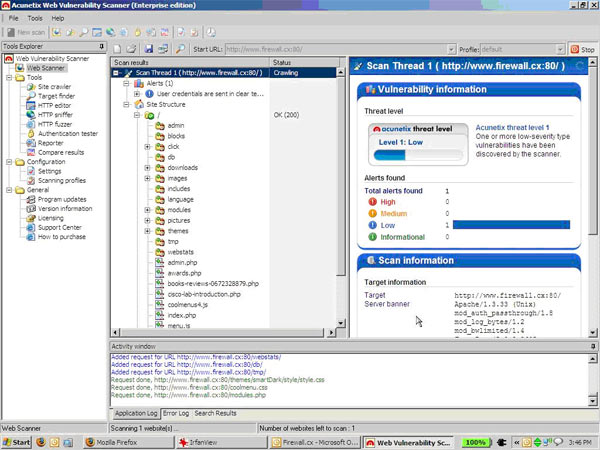
Task: Collapse the Tools folder in explorer
Action: [9, 77]
